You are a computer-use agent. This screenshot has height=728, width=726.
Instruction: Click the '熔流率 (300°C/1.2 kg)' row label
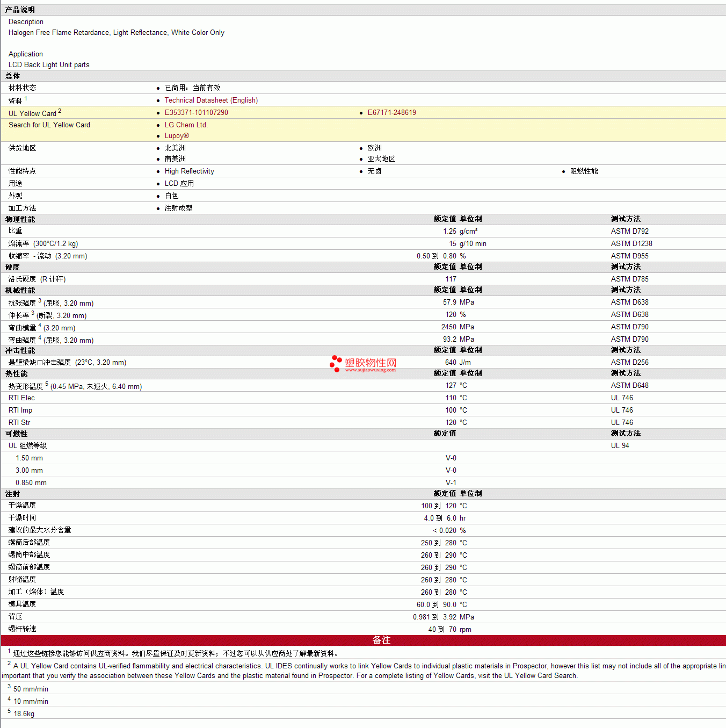tap(43, 243)
